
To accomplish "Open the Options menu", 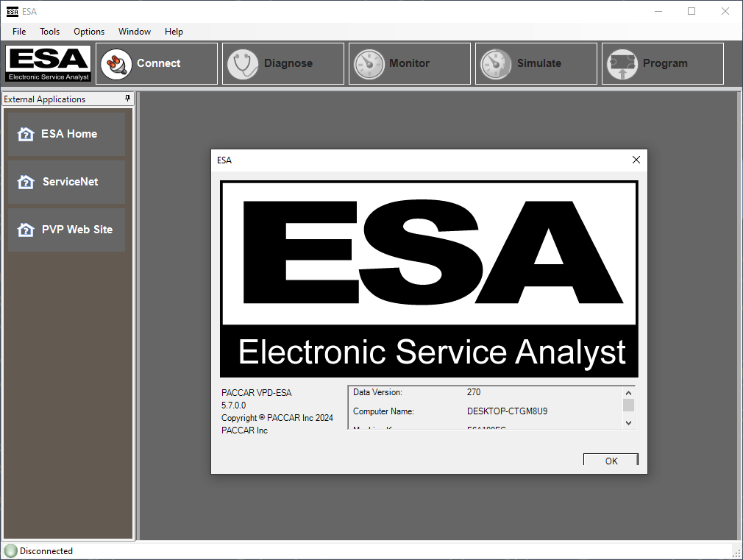I will point(89,32).
